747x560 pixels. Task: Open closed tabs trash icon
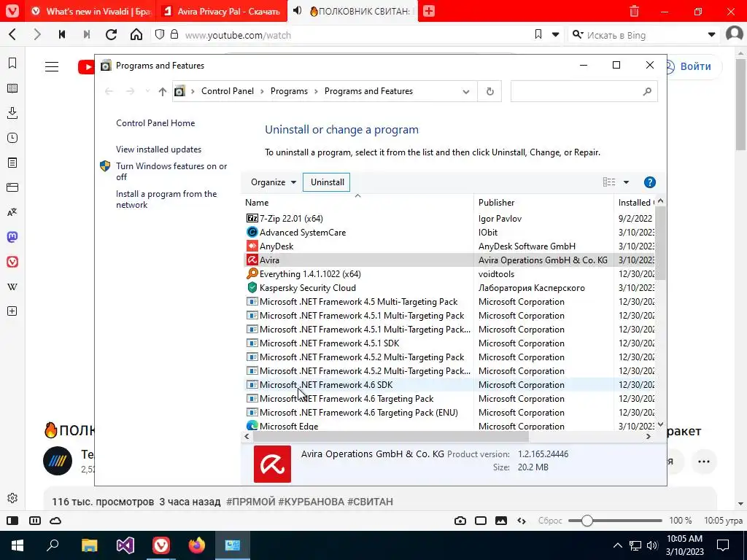tap(634, 11)
